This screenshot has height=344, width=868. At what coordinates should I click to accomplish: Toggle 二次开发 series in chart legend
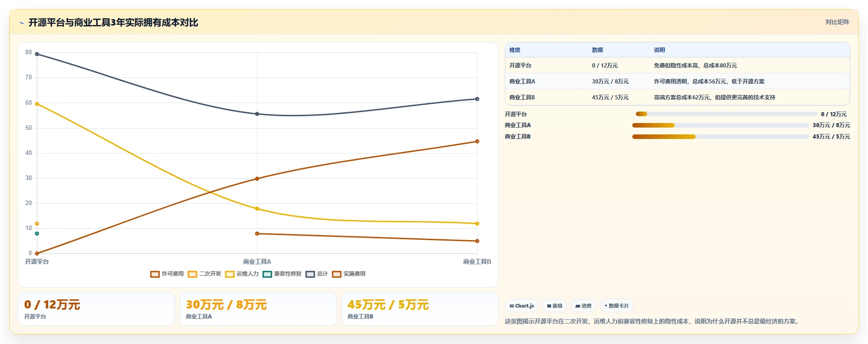[x=204, y=274]
